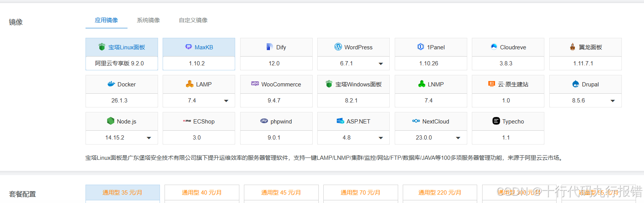
Task: Click the 云·原生建站 orange icon
Action: click(x=492, y=84)
